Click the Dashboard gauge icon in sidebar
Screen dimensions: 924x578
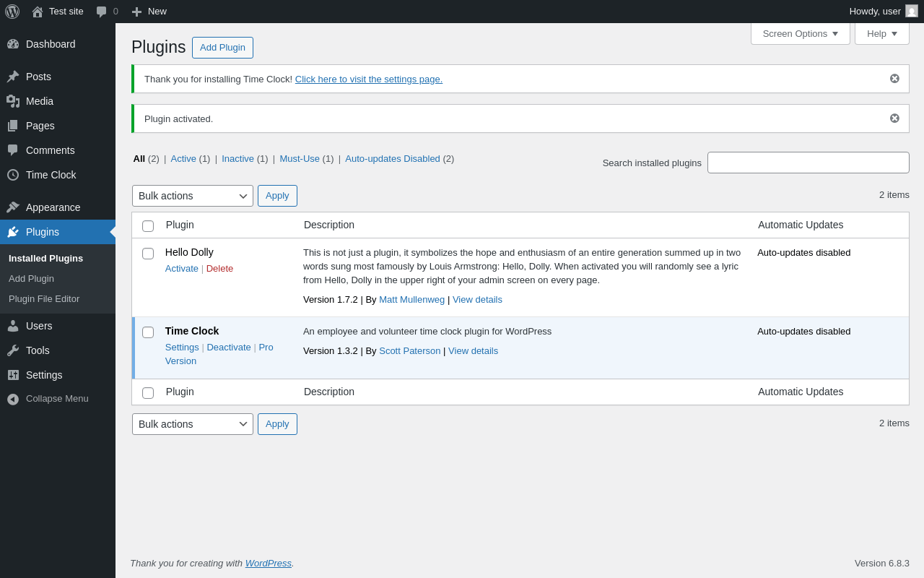pyautogui.click(x=13, y=44)
